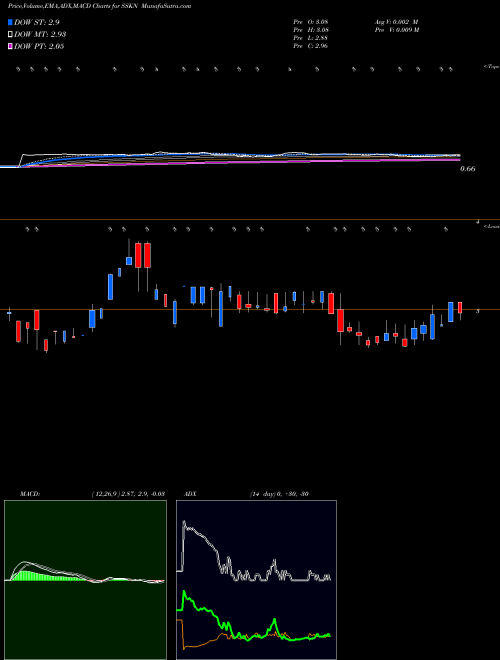Open the ADX indicator chart panel
Image resolution: width=500 pixels, height=660 pixels.
pos(256,580)
